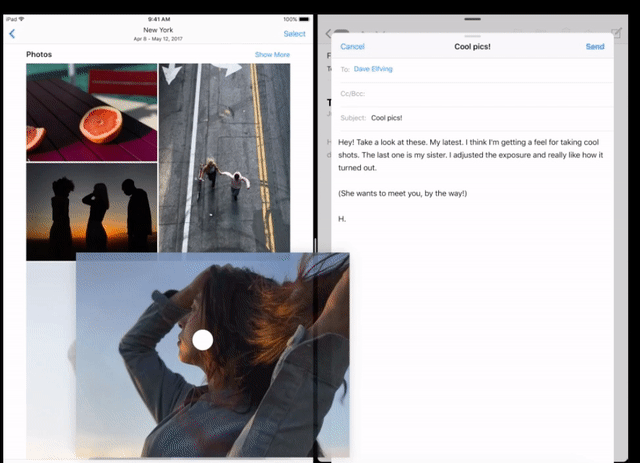Open the sunset silhouettes photo thumbnail
Image resolution: width=640 pixels, height=463 pixels.
tap(91, 211)
